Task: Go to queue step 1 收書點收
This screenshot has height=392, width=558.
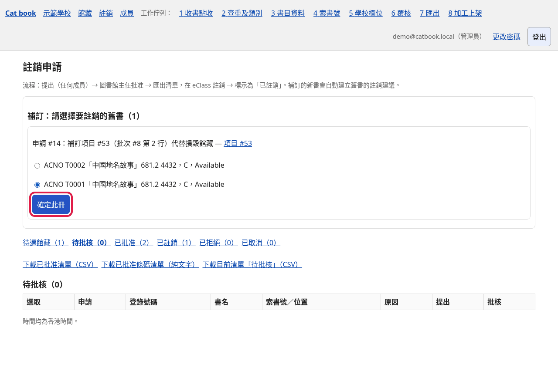Action: pos(196,13)
